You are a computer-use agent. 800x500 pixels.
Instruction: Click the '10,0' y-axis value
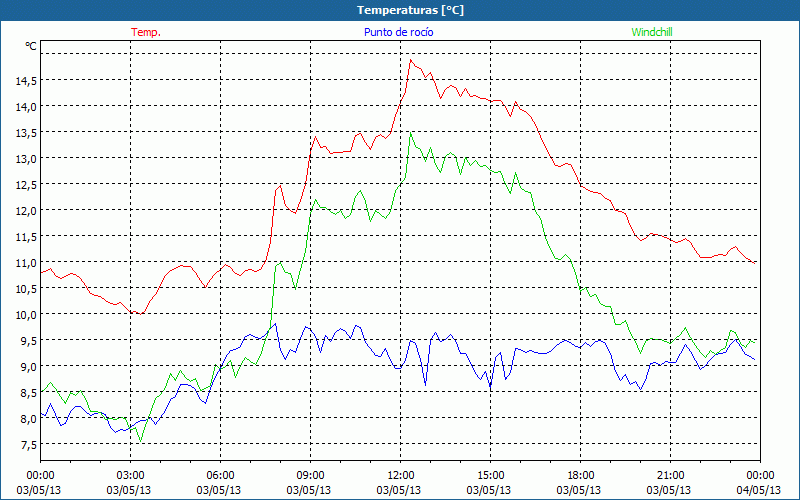click(26, 314)
